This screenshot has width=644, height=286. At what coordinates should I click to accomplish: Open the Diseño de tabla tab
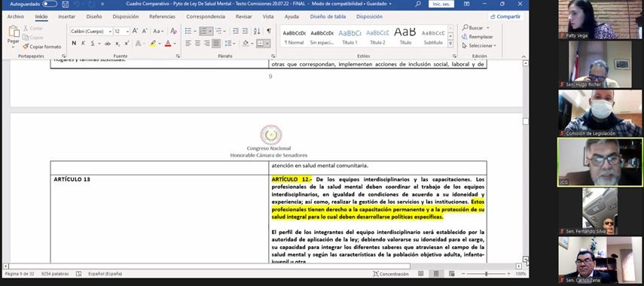point(328,17)
